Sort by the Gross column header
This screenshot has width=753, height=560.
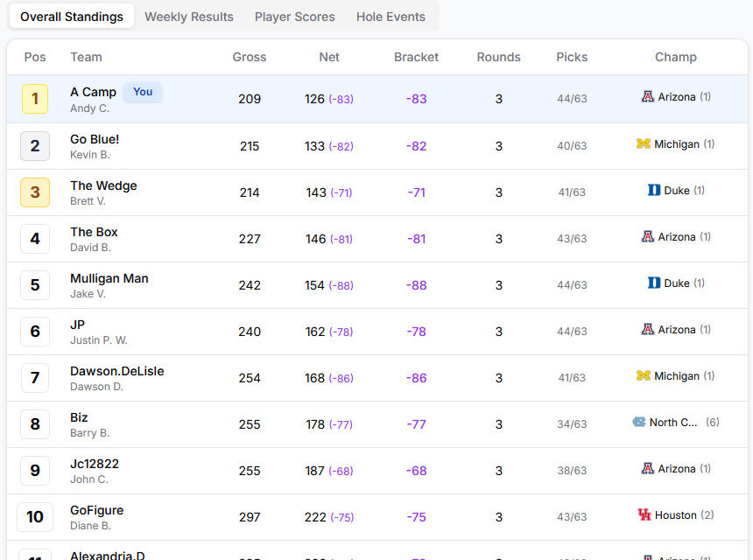[250, 57]
